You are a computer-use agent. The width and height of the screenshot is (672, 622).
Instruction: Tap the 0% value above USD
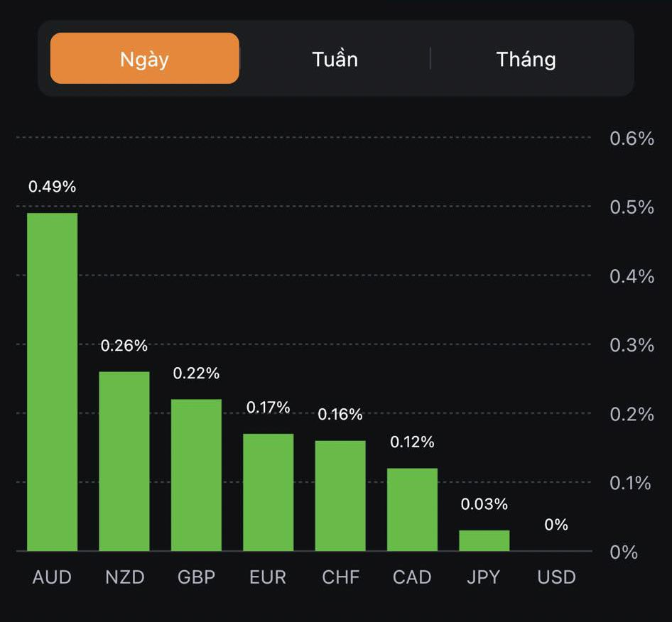pyautogui.click(x=556, y=525)
